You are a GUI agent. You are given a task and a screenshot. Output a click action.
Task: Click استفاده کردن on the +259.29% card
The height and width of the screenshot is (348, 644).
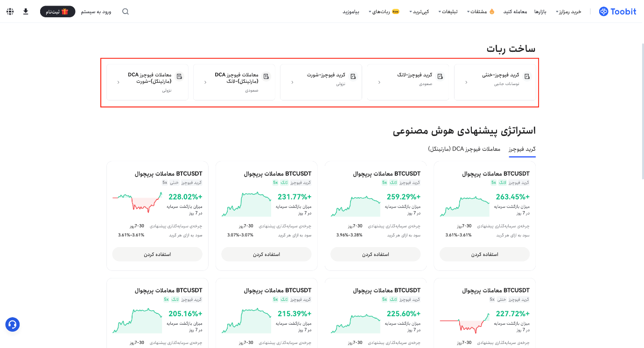[375, 254]
